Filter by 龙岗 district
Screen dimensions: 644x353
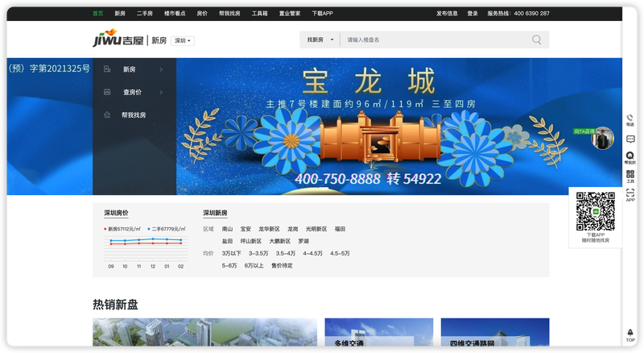293,229
